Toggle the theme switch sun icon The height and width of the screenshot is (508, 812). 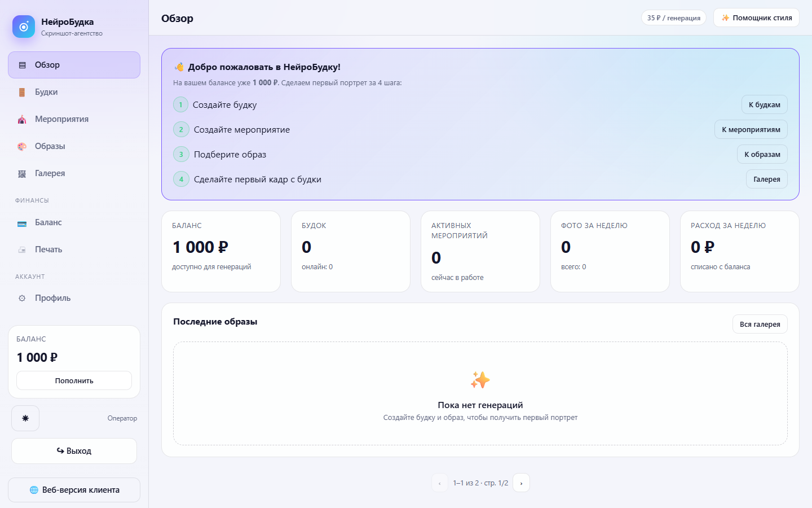point(25,418)
